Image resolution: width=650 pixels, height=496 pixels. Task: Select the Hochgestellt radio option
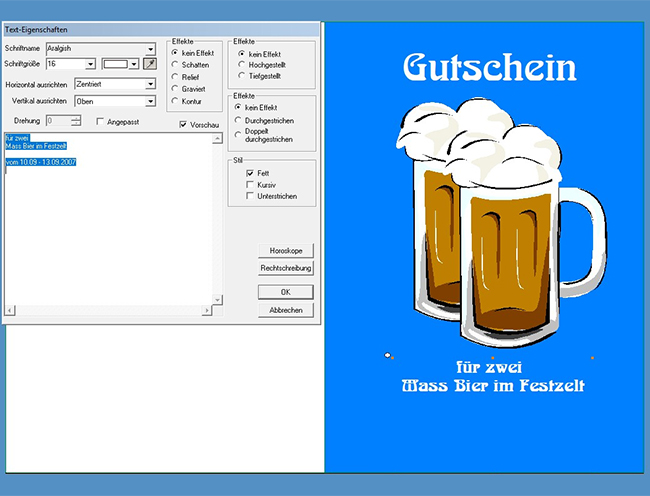pos(242,64)
